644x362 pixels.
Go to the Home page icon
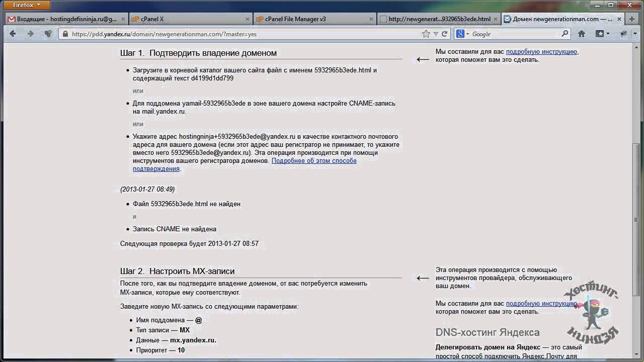click(582, 34)
